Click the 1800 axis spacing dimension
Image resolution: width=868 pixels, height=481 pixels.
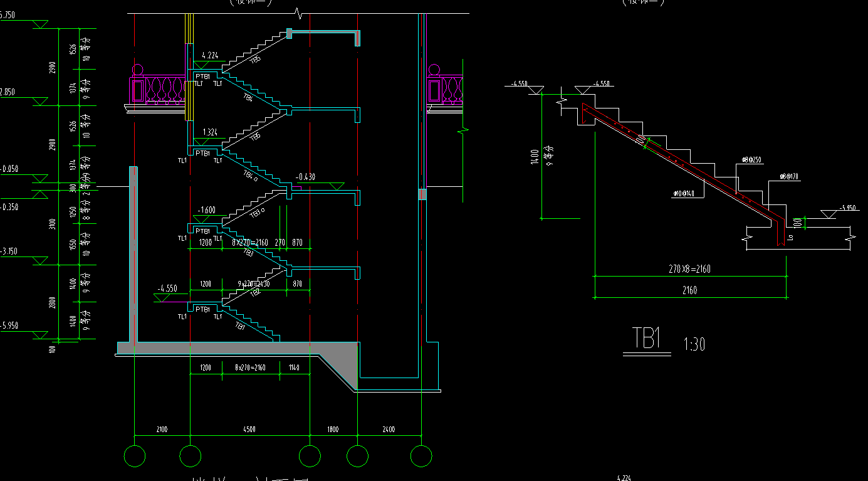click(x=333, y=430)
